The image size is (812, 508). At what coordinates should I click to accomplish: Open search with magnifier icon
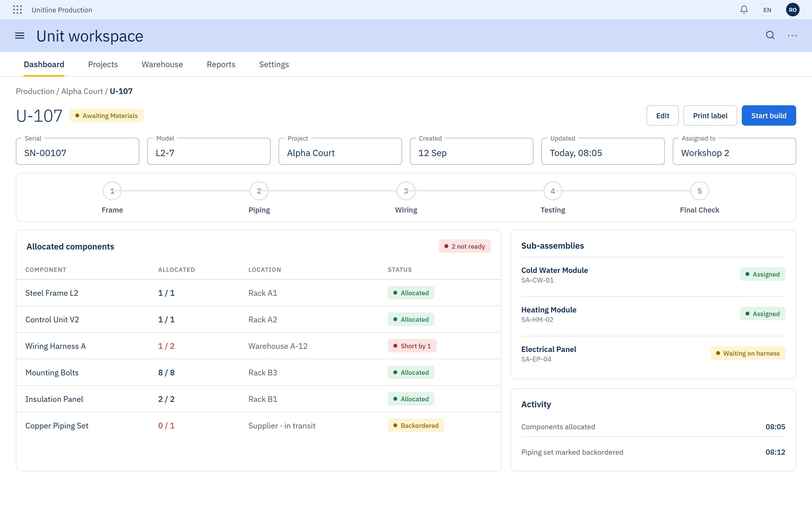click(770, 35)
